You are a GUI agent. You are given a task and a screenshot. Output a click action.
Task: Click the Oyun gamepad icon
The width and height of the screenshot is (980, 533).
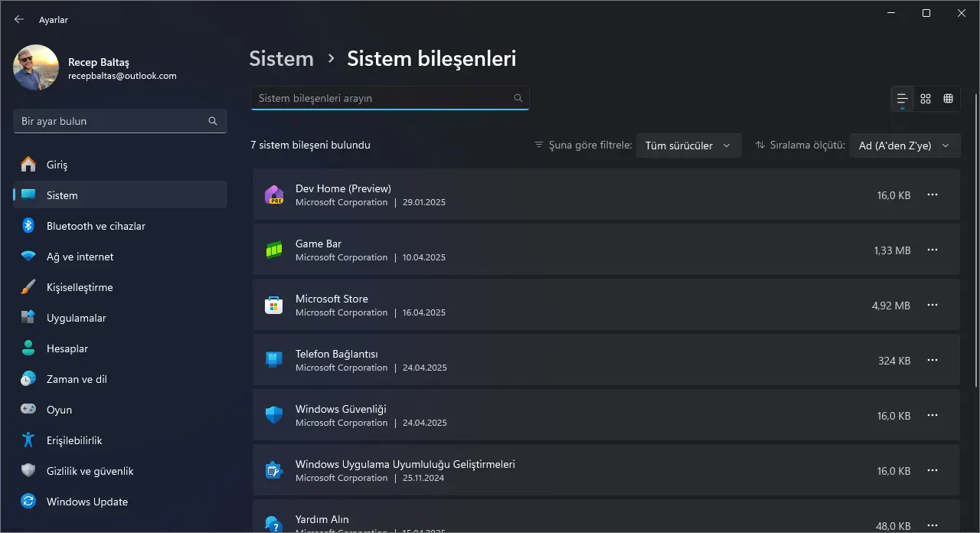(x=28, y=410)
